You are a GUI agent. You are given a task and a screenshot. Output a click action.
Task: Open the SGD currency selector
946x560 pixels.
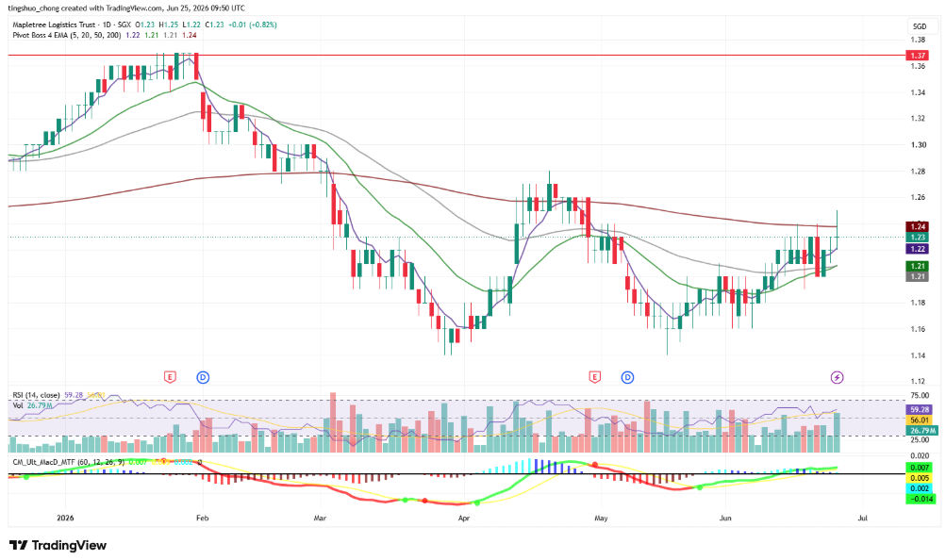tap(920, 25)
